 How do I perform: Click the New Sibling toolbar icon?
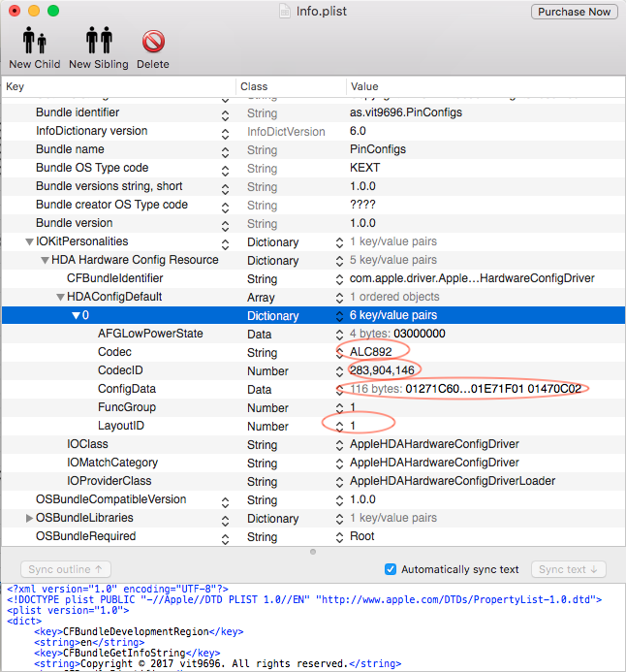[99, 41]
